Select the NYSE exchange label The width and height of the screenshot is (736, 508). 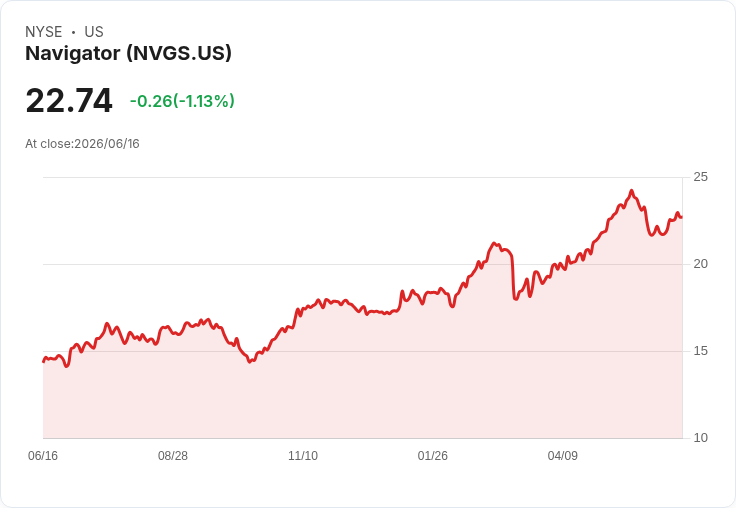click(x=44, y=32)
